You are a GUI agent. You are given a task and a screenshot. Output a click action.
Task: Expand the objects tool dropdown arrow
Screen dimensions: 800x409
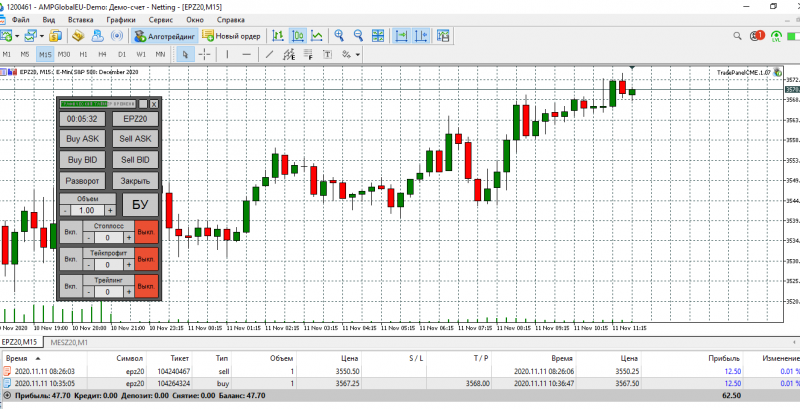pyautogui.click(x=358, y=54)
